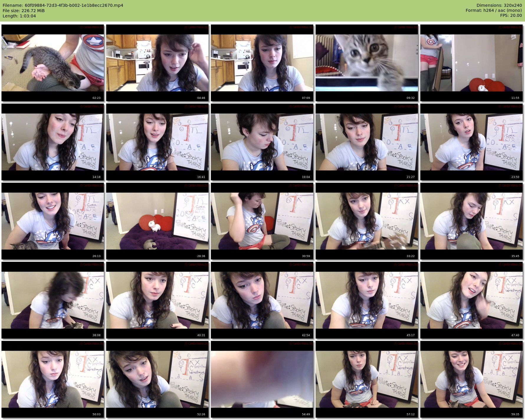Screen dimensions: 525x420
Task: Click the 'FPS: 20.00' text
Action: tap(511, 16)
